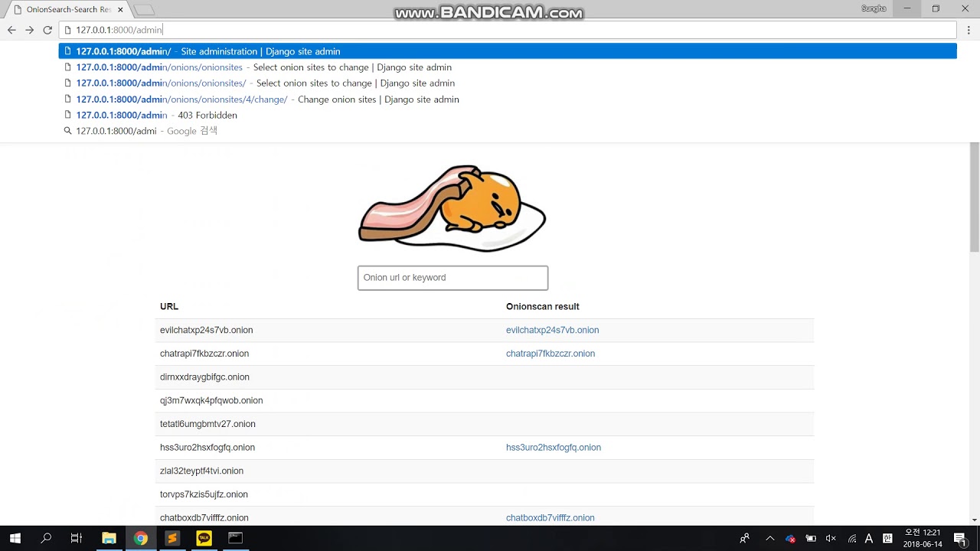This screenshot has width=980, height=551.
Task: Open a new browser tab
Action: pos(144,10)
